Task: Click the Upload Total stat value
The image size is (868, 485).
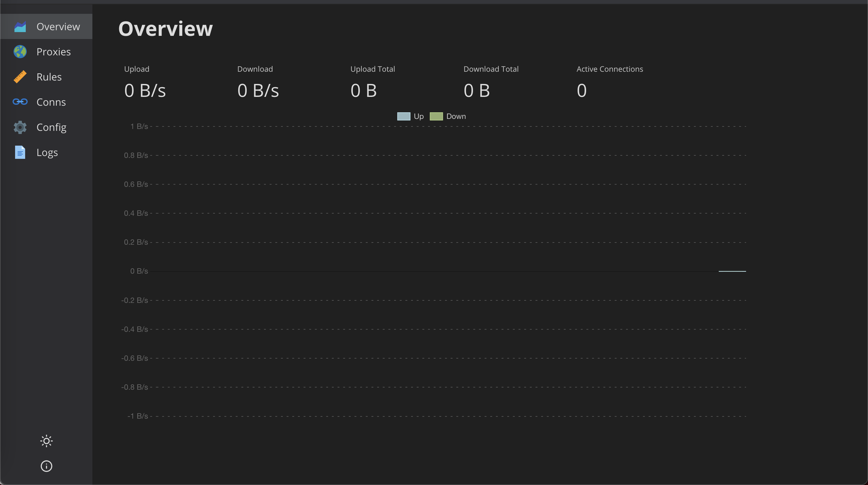Action: click(363, 90)
